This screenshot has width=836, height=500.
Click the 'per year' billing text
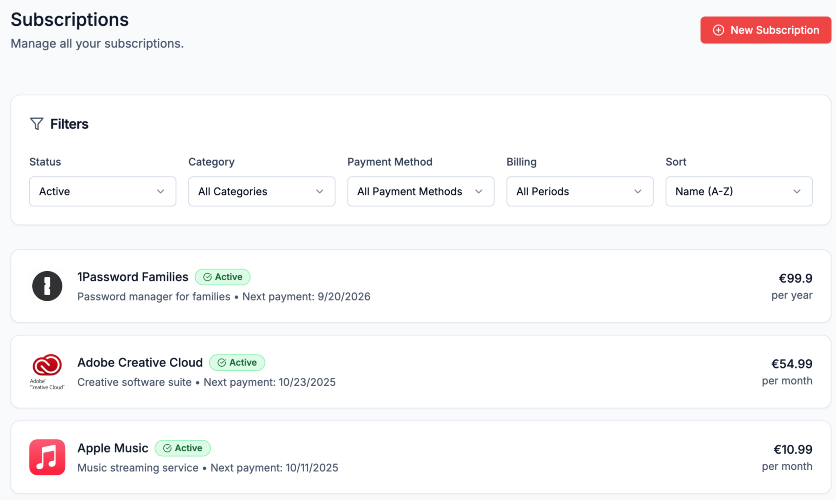[x=792, y=295]
